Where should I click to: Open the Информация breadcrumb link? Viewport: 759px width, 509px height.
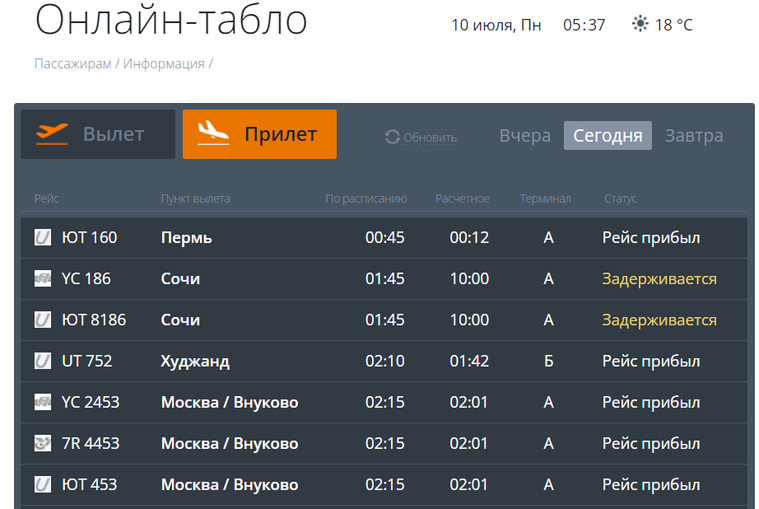tap(164, 63)
